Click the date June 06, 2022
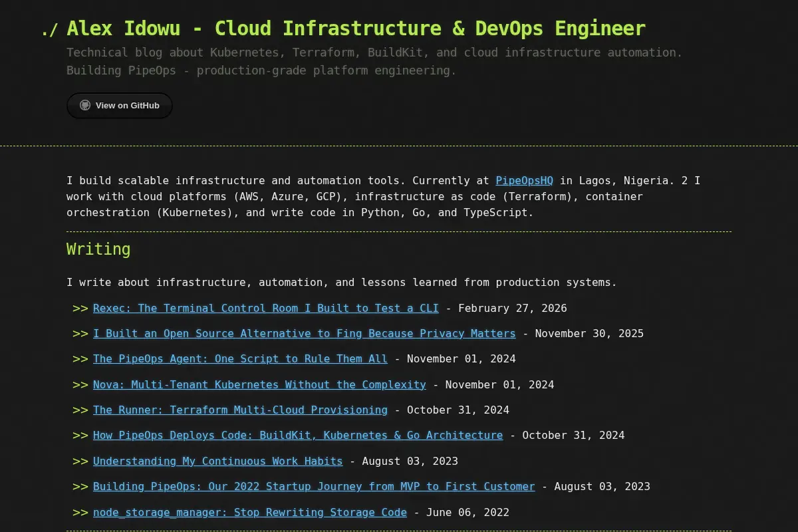Image resolution: width=798 pixels, height=532 pixels. 467,513
